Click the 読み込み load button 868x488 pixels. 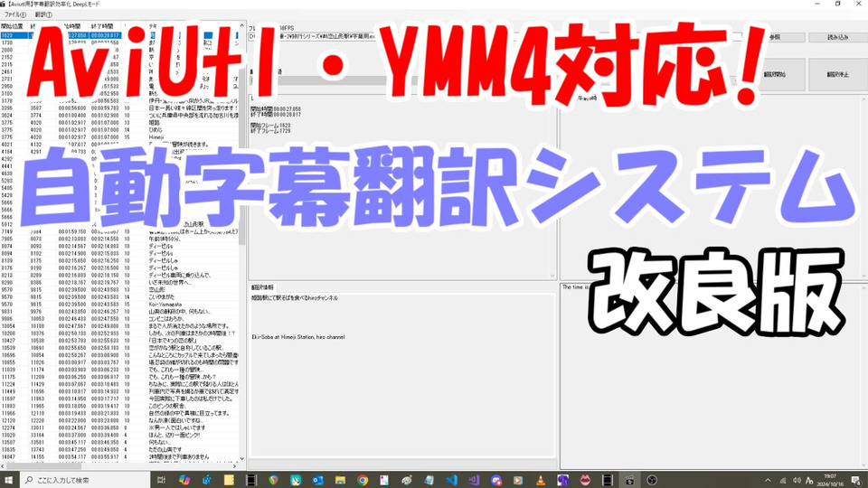tap(837, 37)
